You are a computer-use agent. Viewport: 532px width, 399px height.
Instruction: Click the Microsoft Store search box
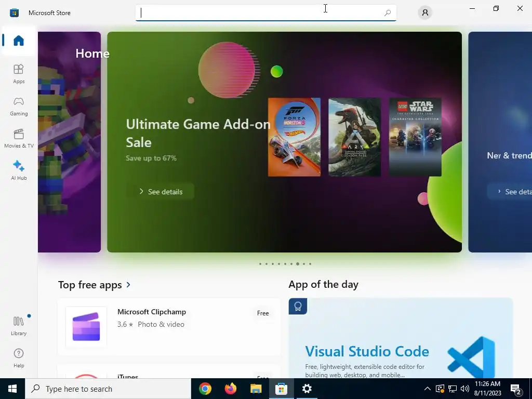pyautogui.click(x=265, y=13)
